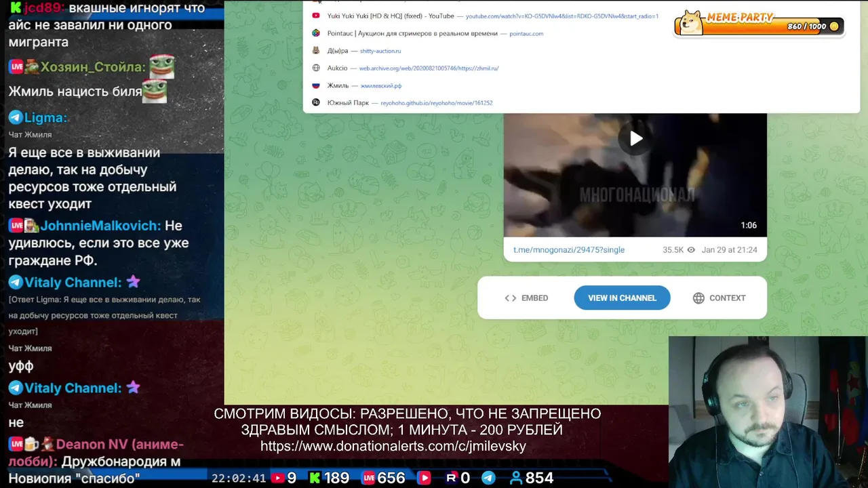Play the Telegram embedded video
The height and width of the screenshot is (488, 868).
click(x=635, y=139)
